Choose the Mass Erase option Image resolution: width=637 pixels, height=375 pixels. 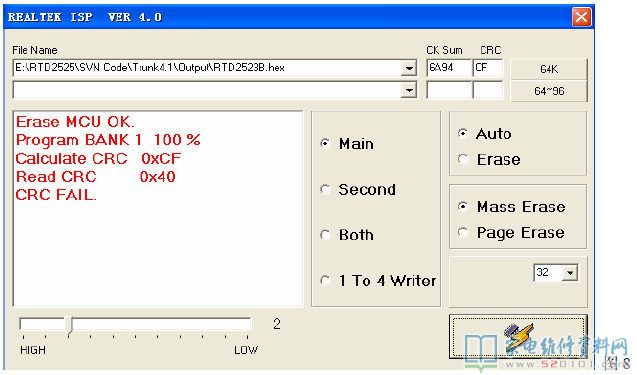(x=512, y=207)
